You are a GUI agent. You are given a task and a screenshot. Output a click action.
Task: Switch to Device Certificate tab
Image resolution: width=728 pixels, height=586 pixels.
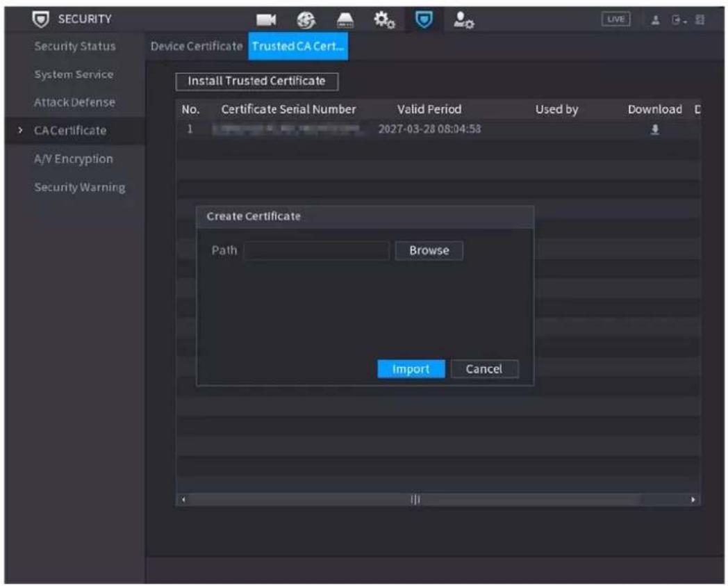tap(197, 46)
